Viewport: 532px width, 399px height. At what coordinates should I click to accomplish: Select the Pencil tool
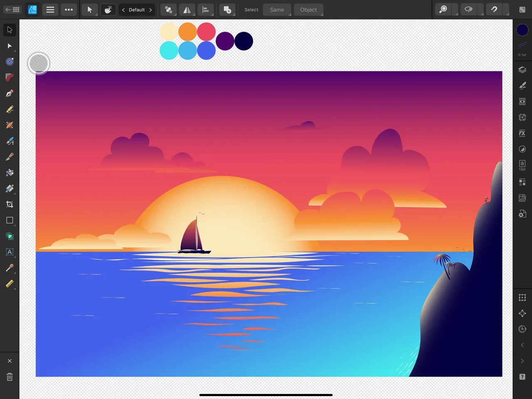tap(10, 109)
